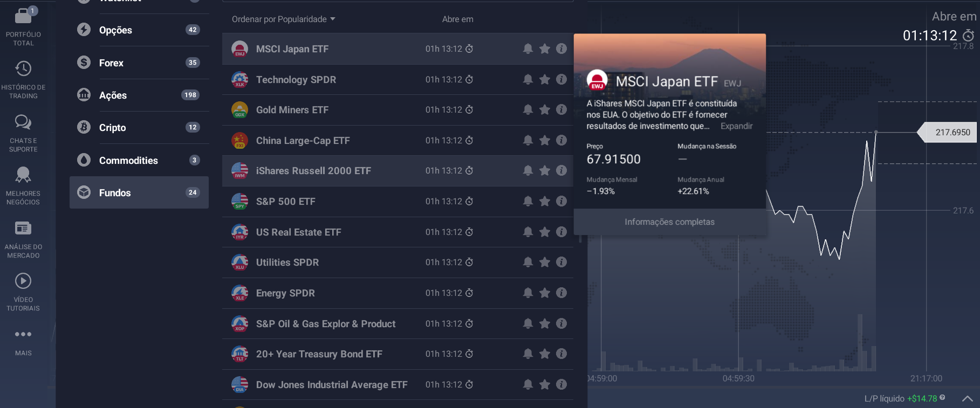Select the Cripto category
The image size is (980, 408).
pos(139,127)
